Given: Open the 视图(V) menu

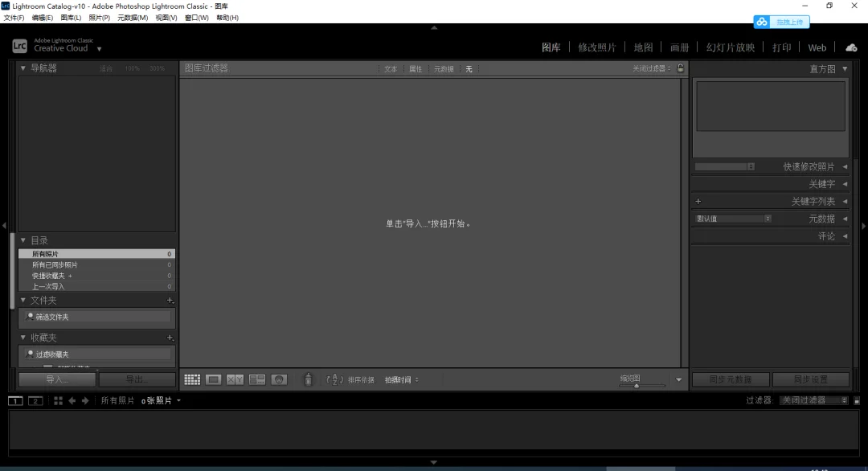Looking at the screenshot, I should point(166,18).
